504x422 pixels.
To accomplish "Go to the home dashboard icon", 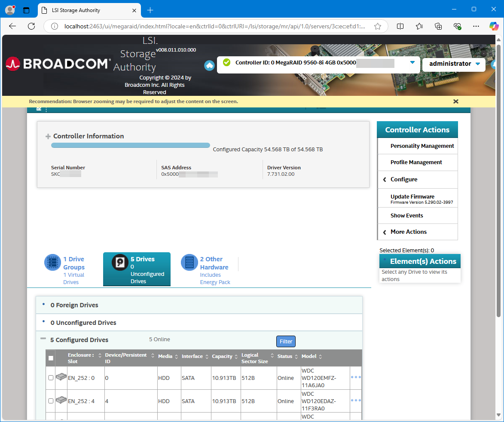I will [209, 66].
